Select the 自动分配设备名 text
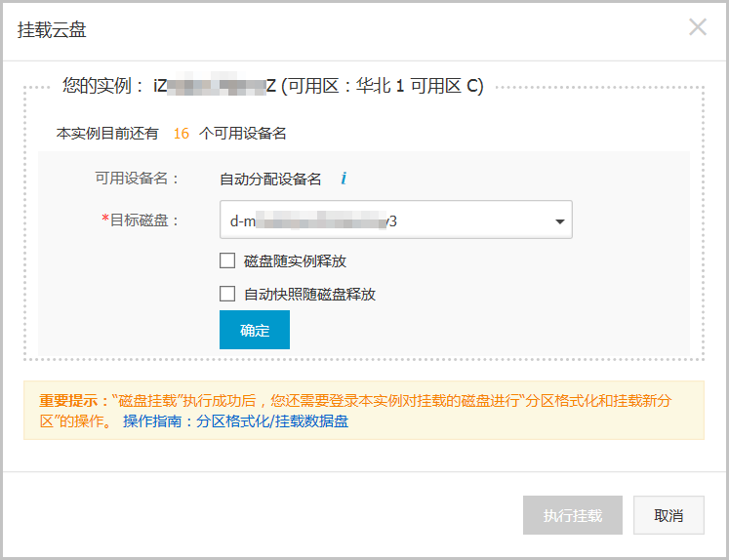 pos(270,179)
